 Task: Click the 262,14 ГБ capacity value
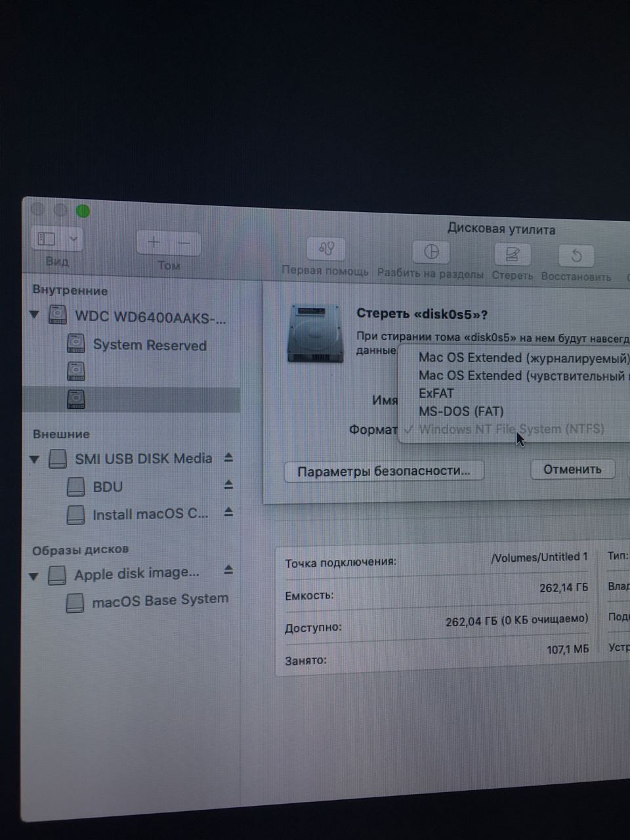point(564,587)
